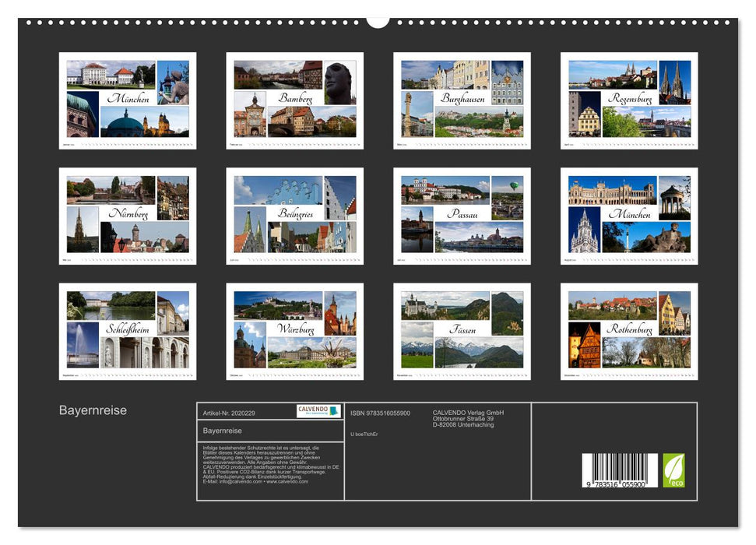Click the Bayernreise title text
Screen dimensions: 756x545
(93, 409)
